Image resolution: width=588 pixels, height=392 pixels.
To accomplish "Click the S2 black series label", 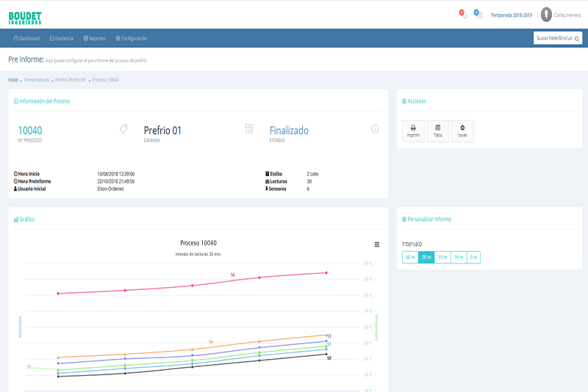I will tap(329, 358).
